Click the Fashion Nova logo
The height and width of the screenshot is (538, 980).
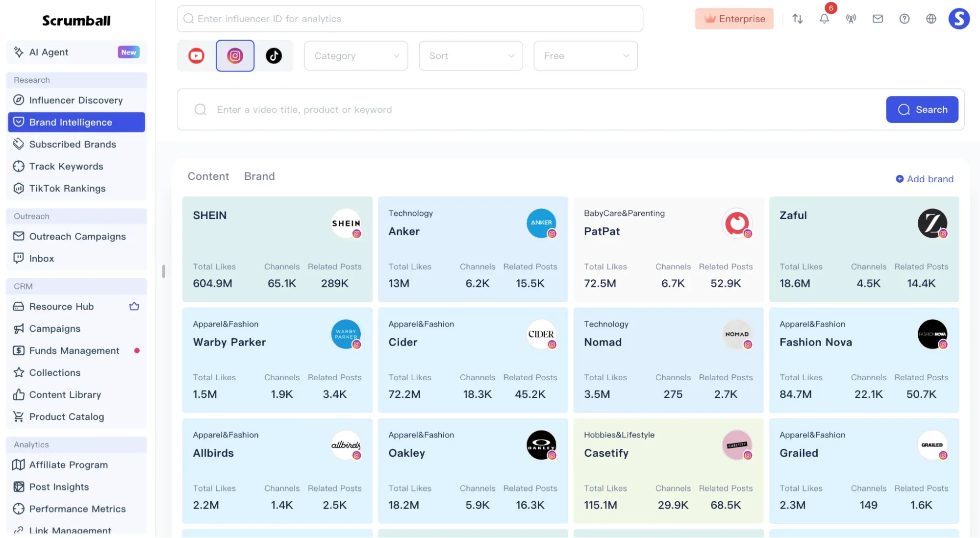click(x=932, y=334)
